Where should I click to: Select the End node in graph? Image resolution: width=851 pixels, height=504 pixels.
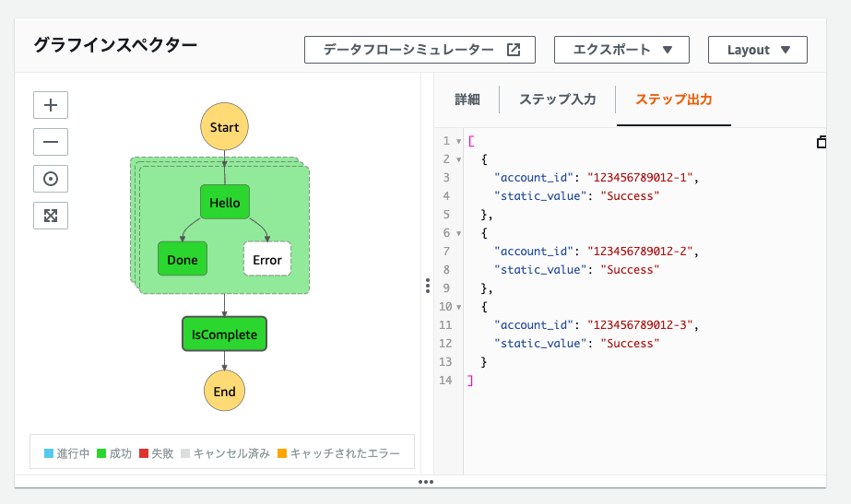pyautogui.click(x=224, y=391)
